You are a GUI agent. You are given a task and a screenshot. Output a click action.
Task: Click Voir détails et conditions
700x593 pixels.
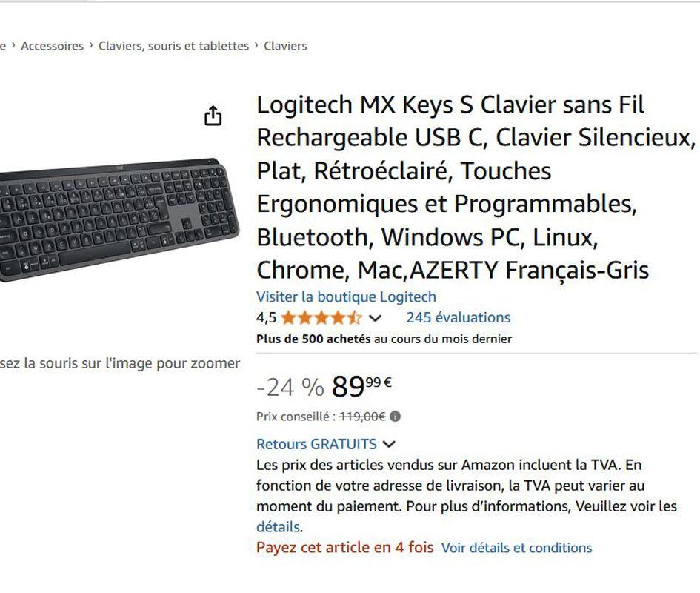(x=516, y=548)
